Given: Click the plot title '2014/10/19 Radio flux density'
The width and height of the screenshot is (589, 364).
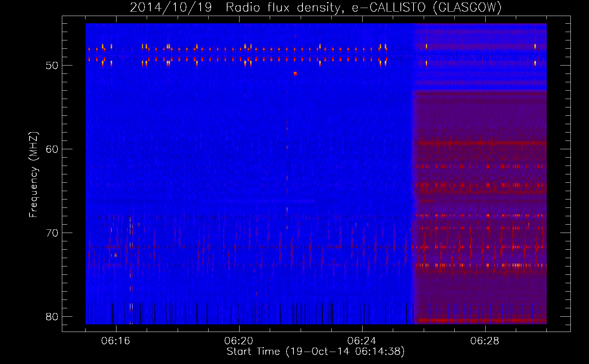Looking at the screenshot, I should (316, 7).
